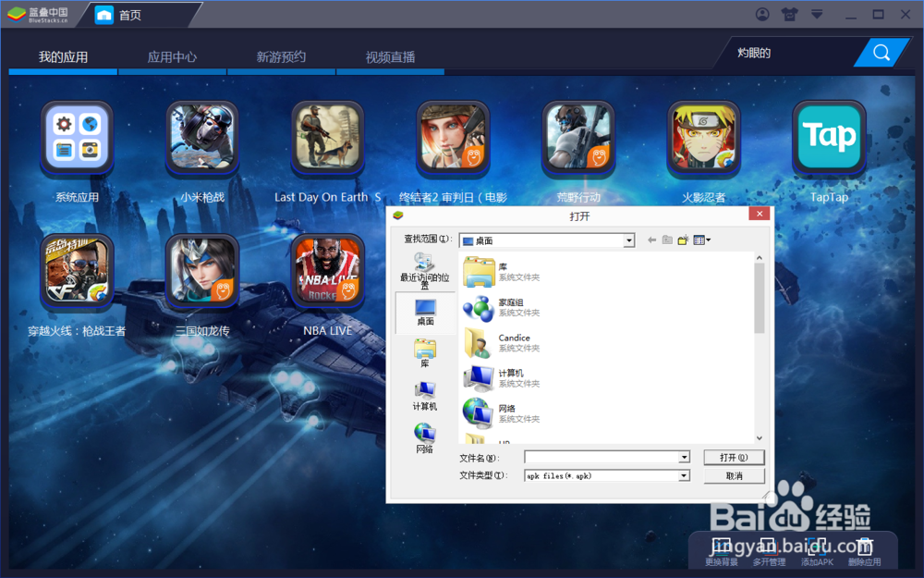Launch the 荒野行动 game
The width and height of the screenshot is (924, 578).
point(578,139)
